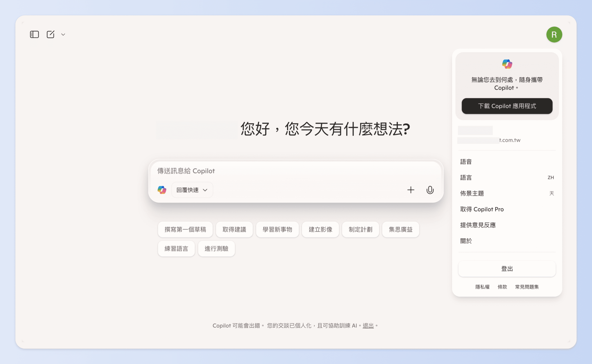Open the 語音 menu entry
The image size is (592, 364).
click(507, 161)
